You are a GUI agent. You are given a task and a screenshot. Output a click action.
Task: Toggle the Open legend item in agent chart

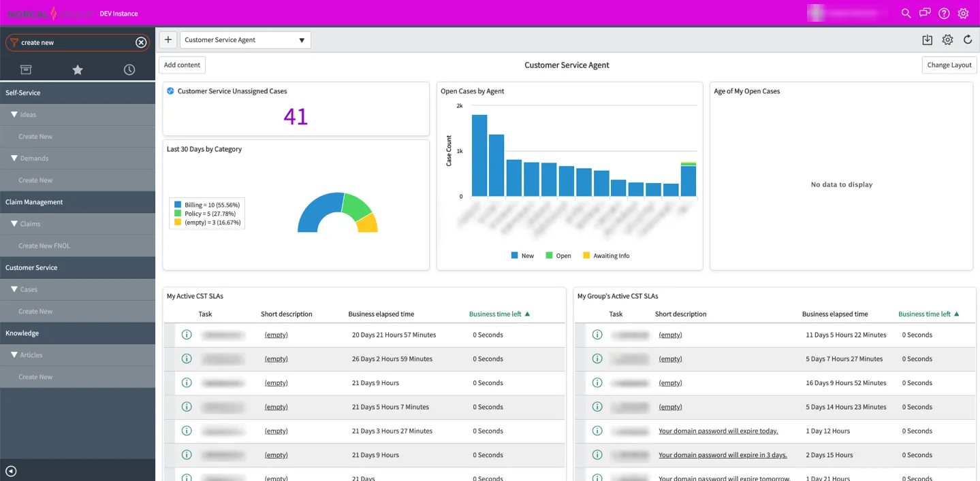click(x=558, y=256)
